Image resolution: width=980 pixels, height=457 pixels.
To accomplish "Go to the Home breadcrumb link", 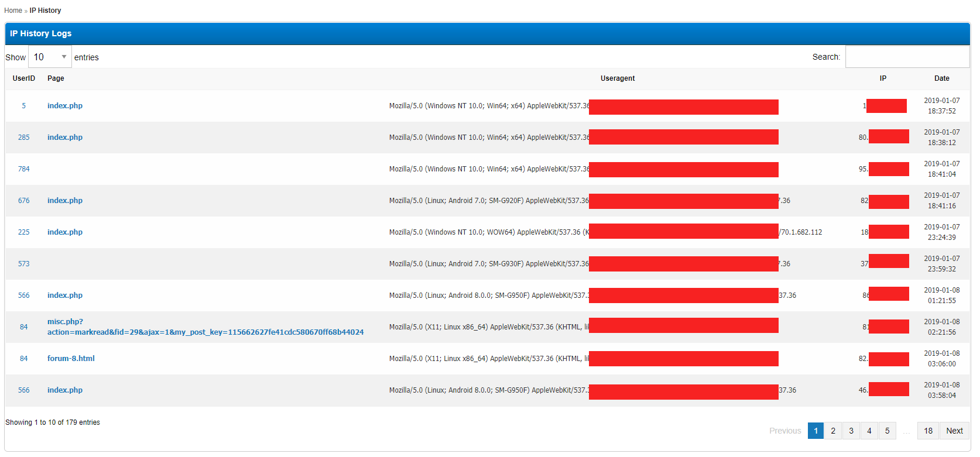I will click(x=13, y=11).
